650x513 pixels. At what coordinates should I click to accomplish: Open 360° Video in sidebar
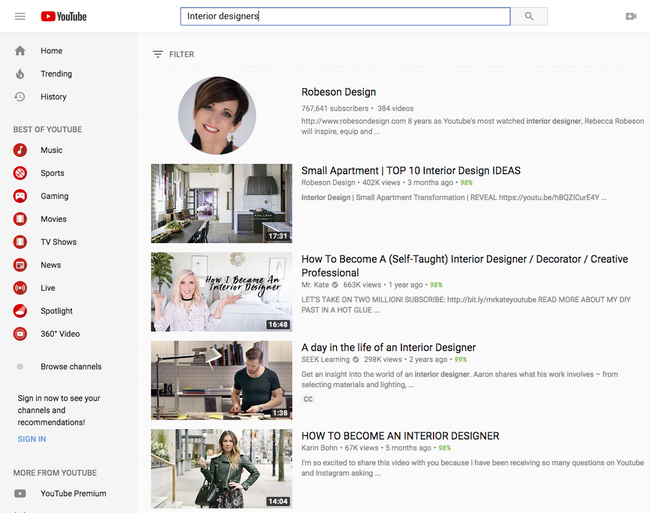[60, 334]
